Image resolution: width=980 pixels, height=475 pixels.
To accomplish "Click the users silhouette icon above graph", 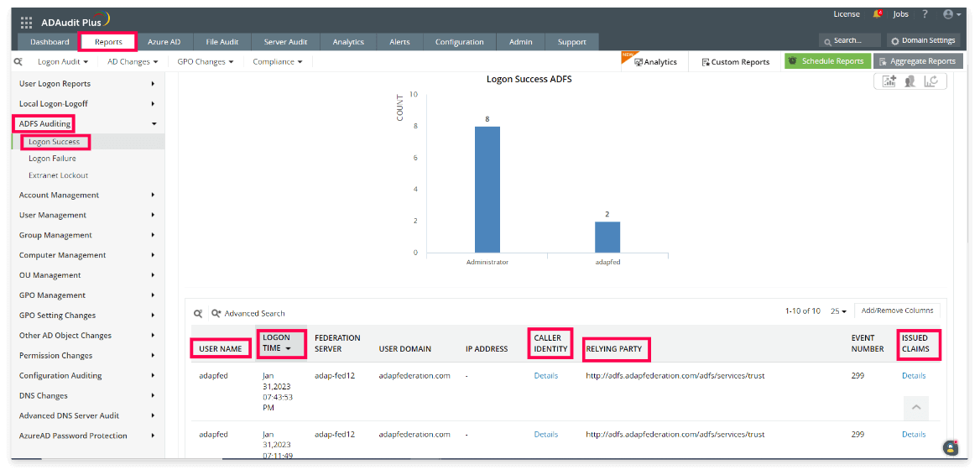I will (910, 81).
